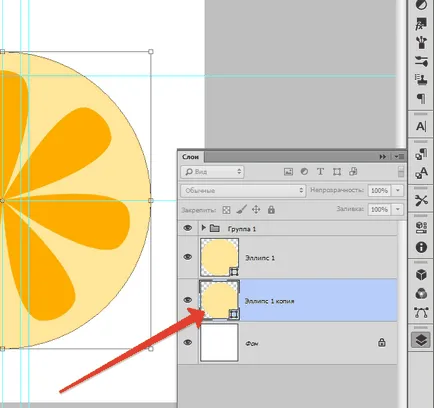Toggle visibility of Эллипс 1 копия layer
The image size is (434, 408).
(188, 300)
